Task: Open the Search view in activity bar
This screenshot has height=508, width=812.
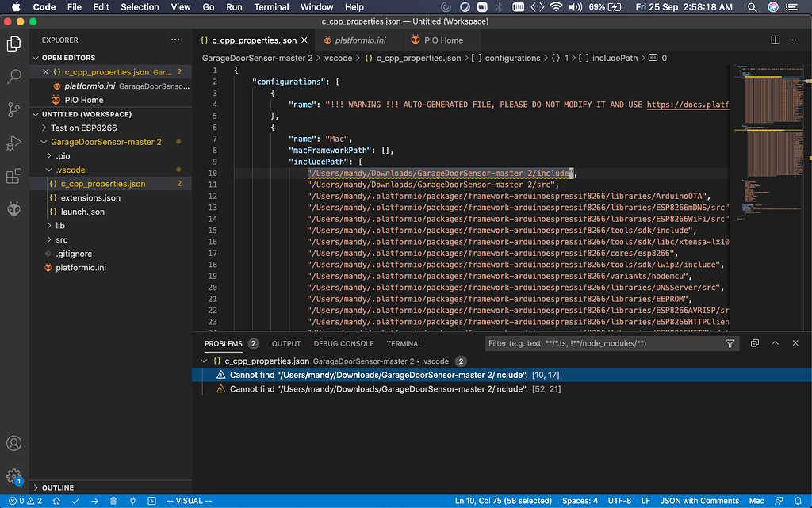Action: (x=14, y=77)
